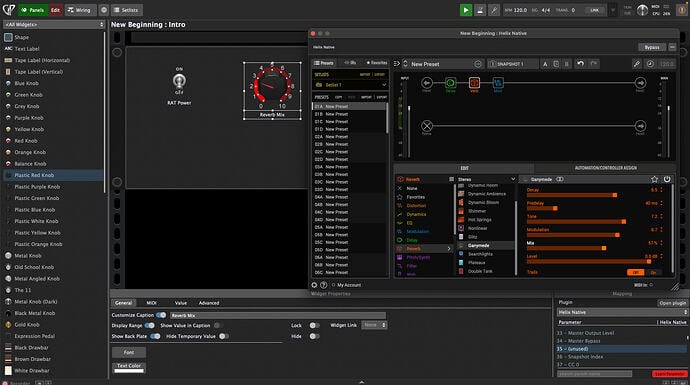Open AUTOMATION/CONTROLLER ASSIGN tab
690x385 pixels.
[606, 168]
